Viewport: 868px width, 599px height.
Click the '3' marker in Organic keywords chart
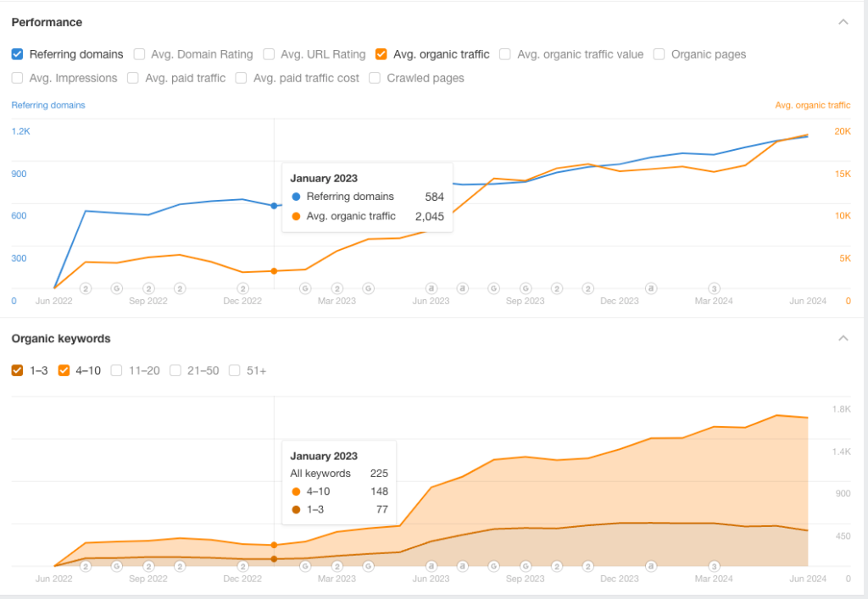[714, 566]
